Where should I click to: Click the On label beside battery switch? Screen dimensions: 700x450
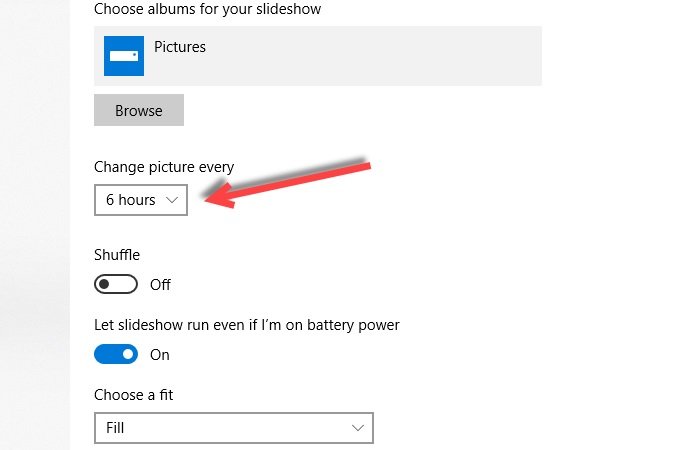click(x=160, y=355)
